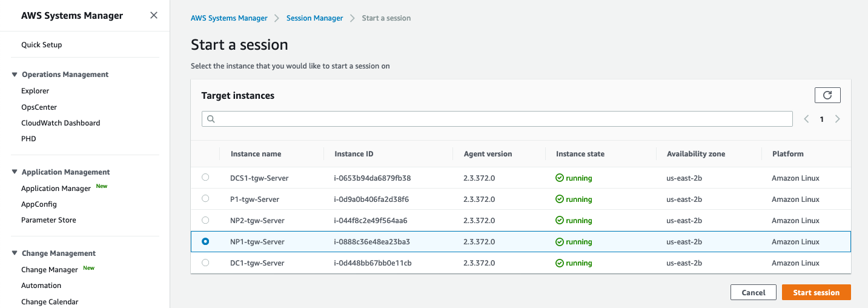
Task: Click the Start session button
Action: [816, 292]
